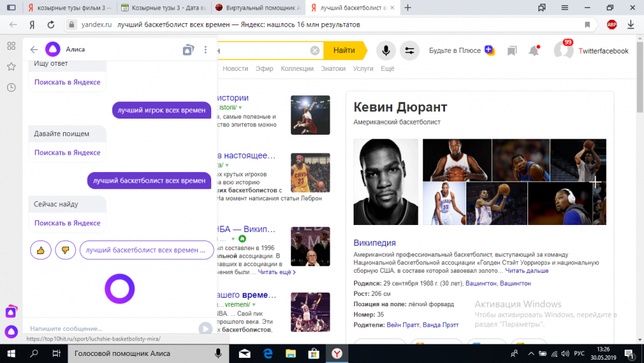Viewport: 644px width, 363px height.
Task: Open the Эфир search category
Action: tap(264, 68)
